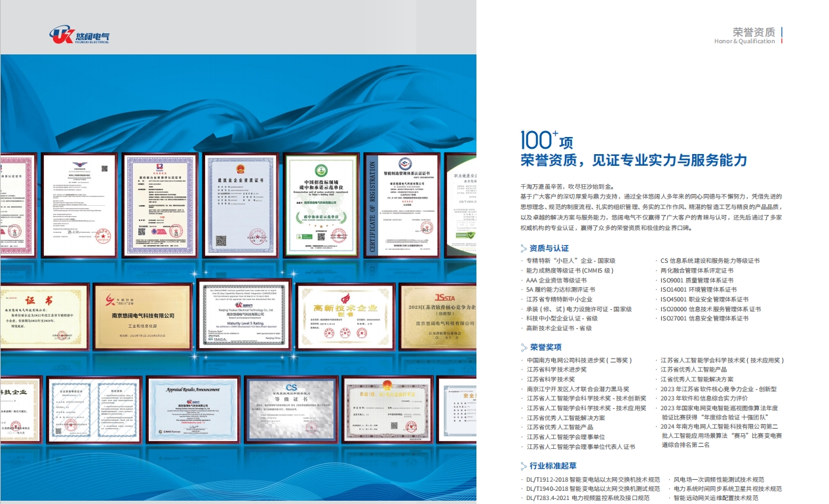Click 江苏省专精特新中小企业
The image size is (829, 504).
pyautogui.click(x=559, y=299)
